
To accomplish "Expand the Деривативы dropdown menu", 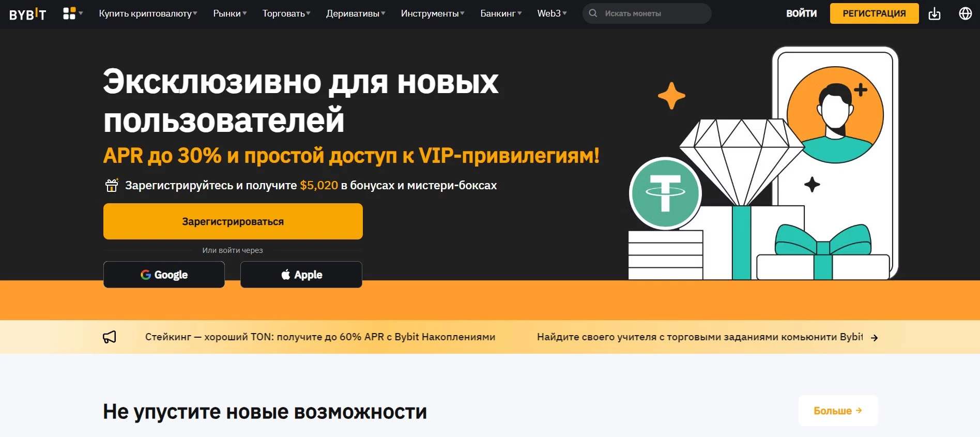I will pyautogui.click(x=356, y=13).
